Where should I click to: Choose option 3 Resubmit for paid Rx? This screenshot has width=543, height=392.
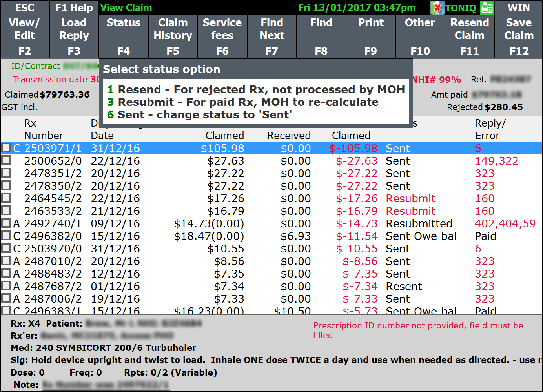coord(242,102)
